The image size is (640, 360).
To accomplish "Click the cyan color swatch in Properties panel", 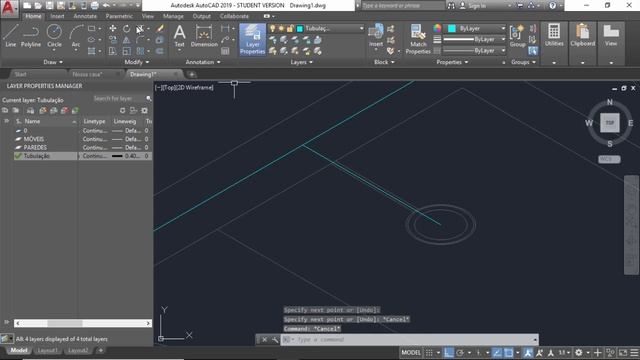I will click(x=452, y=28).
